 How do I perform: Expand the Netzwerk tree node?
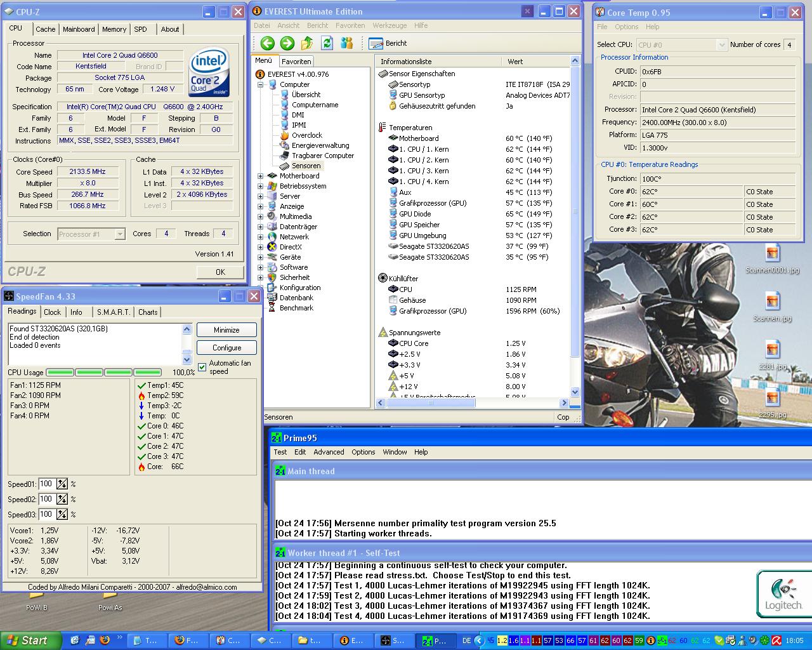tap(260, 237)
